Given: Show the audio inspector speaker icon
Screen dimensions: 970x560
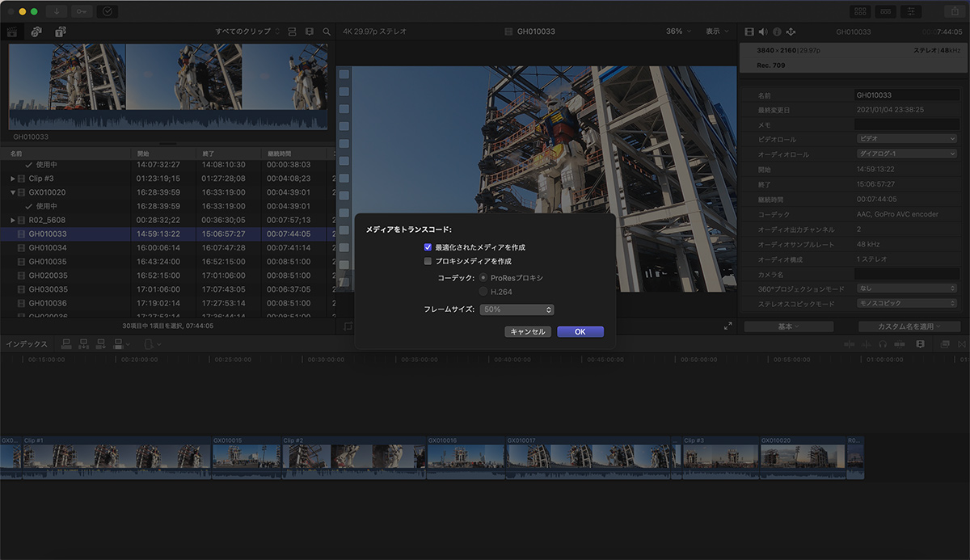Looking at the screenshot, I should pos(762,32).
